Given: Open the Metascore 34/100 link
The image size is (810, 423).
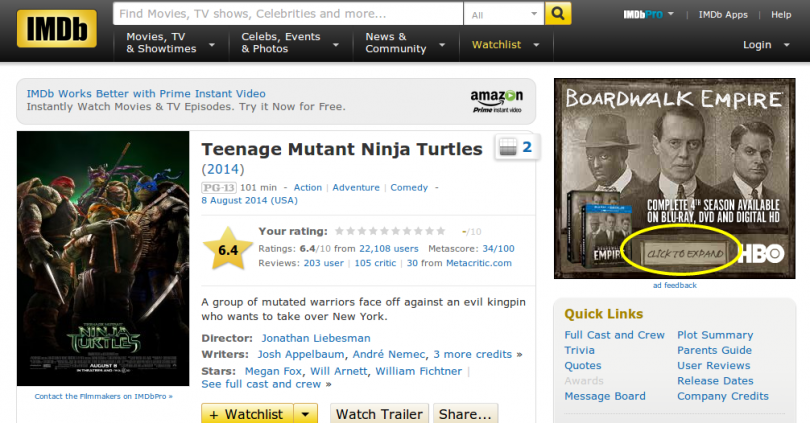Looking at the screenshot, I should (x=498, y=248).
